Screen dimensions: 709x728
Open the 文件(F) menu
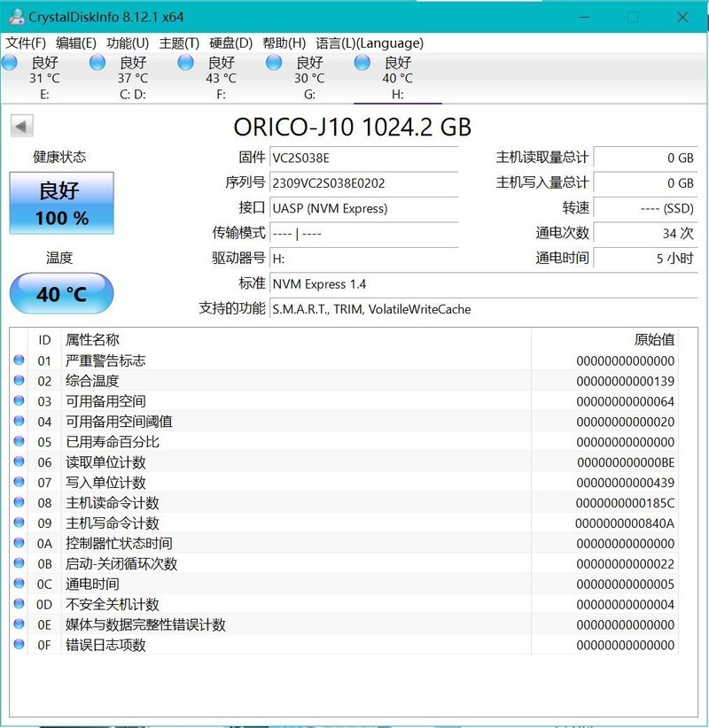[x=27, y=43]
